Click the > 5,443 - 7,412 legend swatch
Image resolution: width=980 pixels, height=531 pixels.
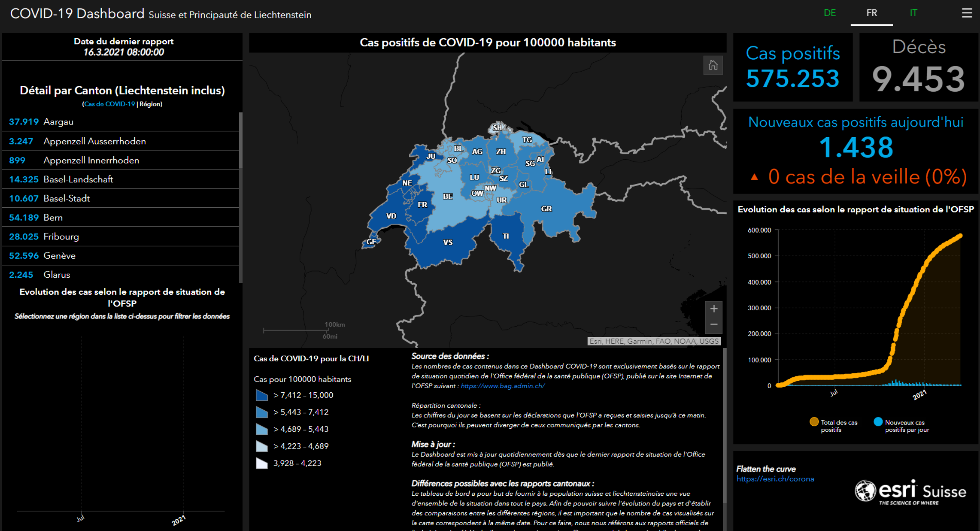[261, 412]
